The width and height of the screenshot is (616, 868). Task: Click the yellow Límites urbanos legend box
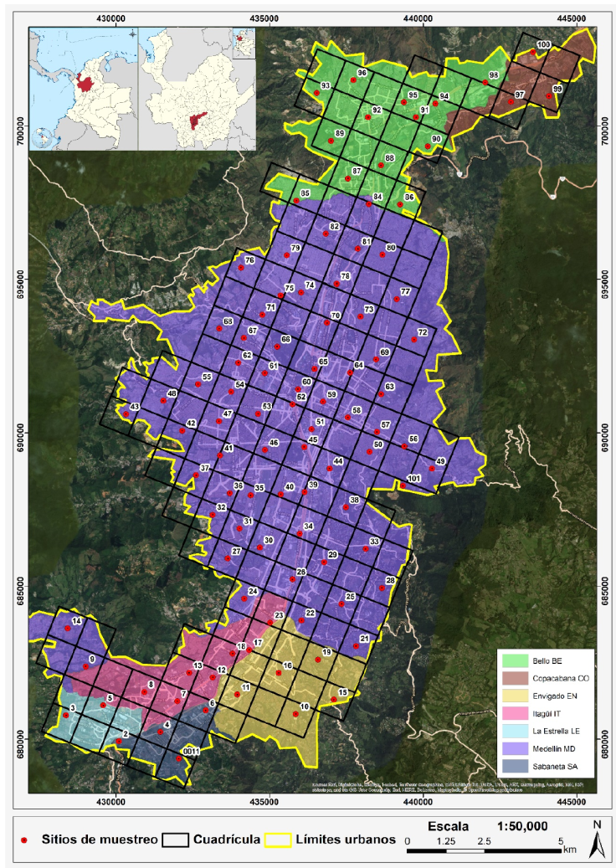(x=282, y=840)
